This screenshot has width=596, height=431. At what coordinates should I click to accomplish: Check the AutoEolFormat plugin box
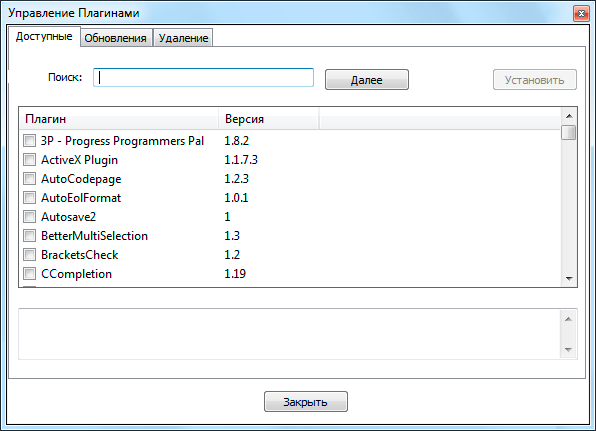(29, 198)
